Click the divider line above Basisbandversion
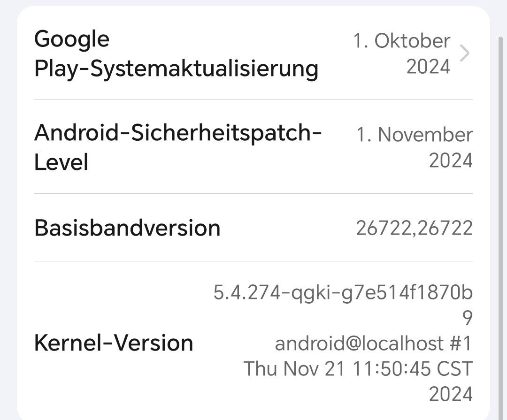507x420 pixels. coord(253,193)
